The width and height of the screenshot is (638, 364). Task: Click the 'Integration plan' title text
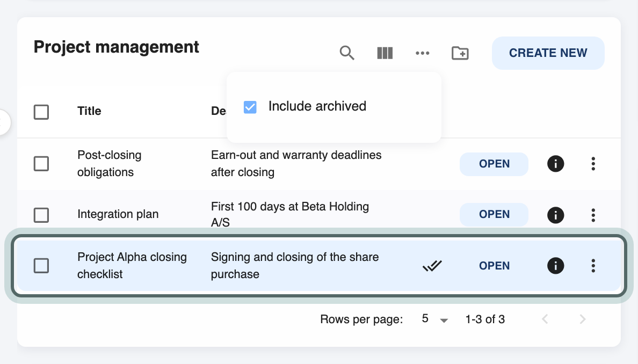(x=118, y=214)
